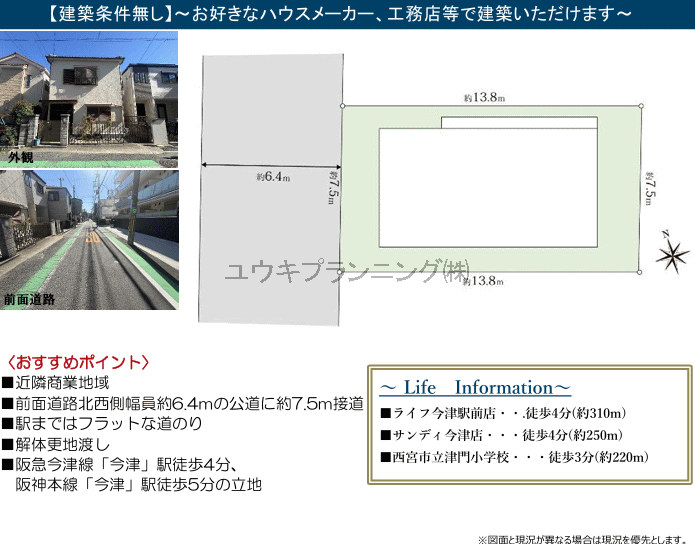Image resolution: width=695 pixels, height=544 pixels.
Task: Click the bottom-right corner marker of the plot
Action: click(x=640, y=272)
